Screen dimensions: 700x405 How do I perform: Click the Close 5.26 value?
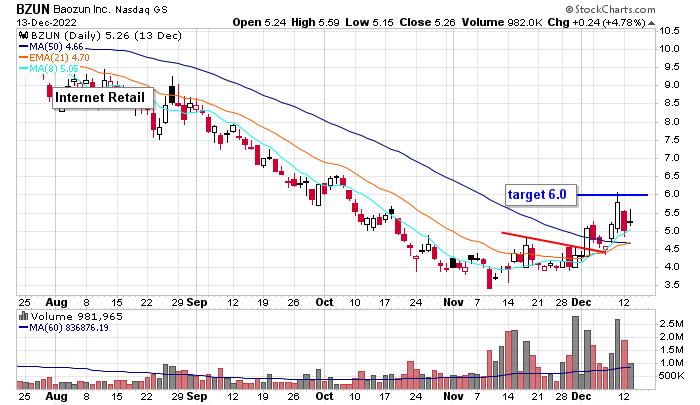coord(427,22)
